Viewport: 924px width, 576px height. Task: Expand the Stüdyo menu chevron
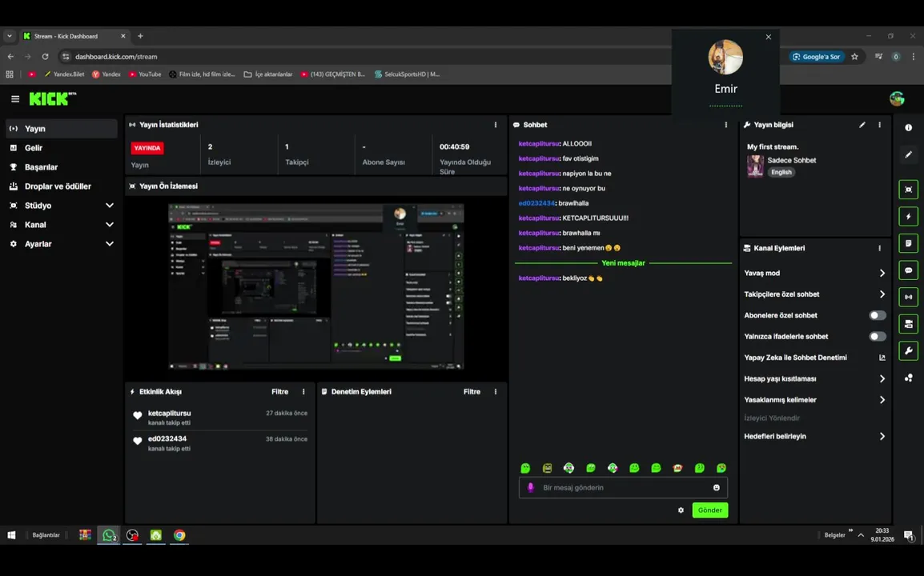(x=110, y=206)
